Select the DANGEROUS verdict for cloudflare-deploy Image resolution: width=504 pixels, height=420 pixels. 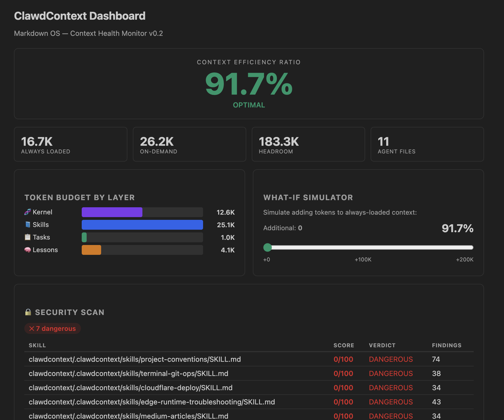(391, 388)
